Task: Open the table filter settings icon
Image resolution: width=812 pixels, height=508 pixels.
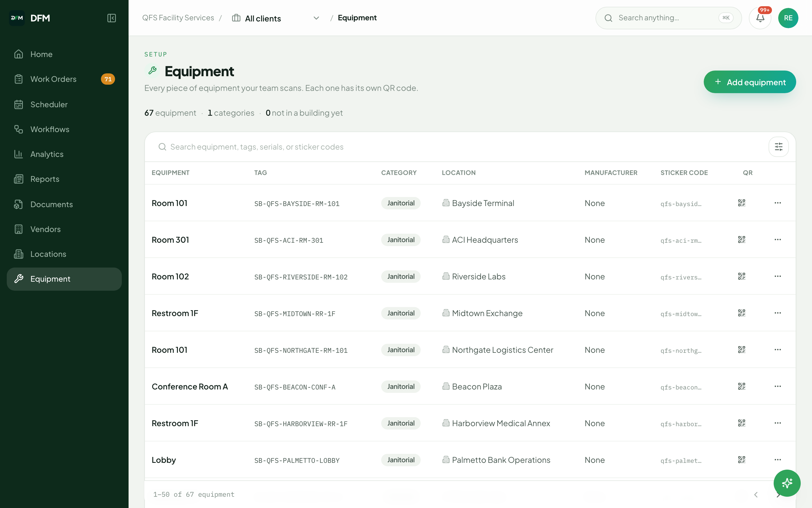Action: click(x=778, y=147)
